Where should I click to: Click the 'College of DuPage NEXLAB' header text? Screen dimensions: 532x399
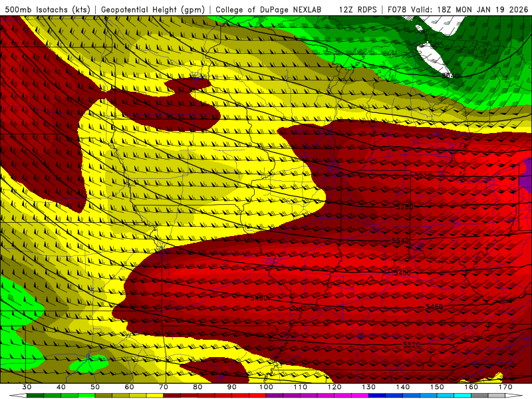[269, 9]
